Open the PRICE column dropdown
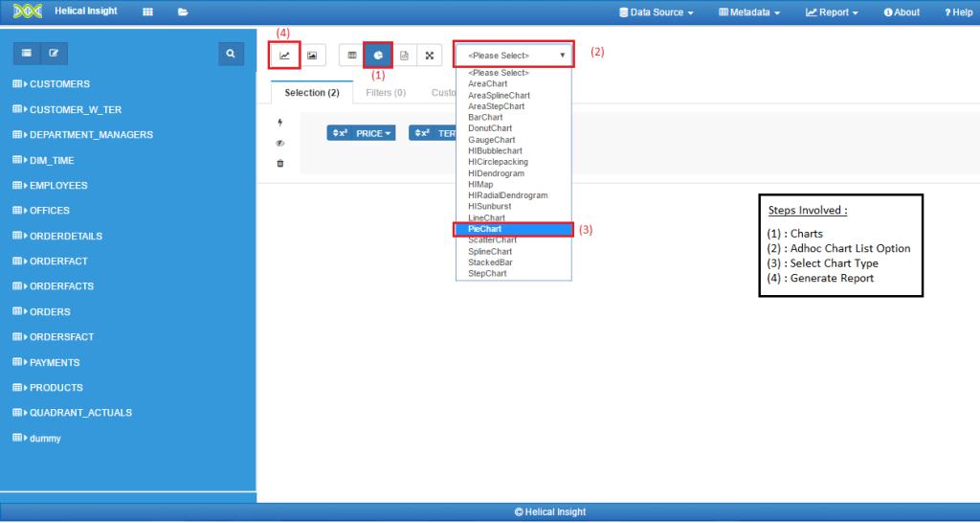Viewport: 980px width, 523px height. [x=362, y=134]
